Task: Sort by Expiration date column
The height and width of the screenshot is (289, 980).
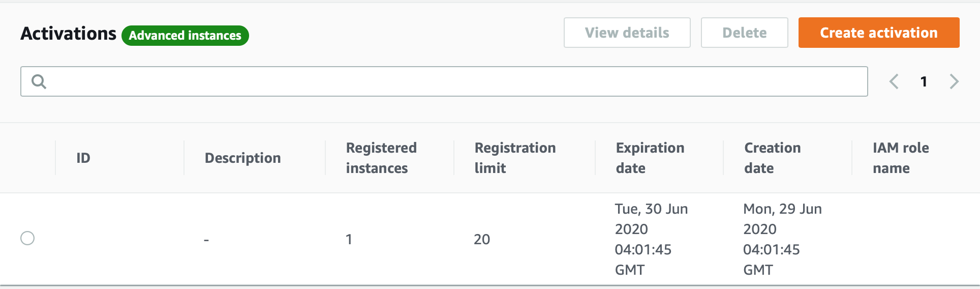Action: pyautogui.click(x=650, y=158)
